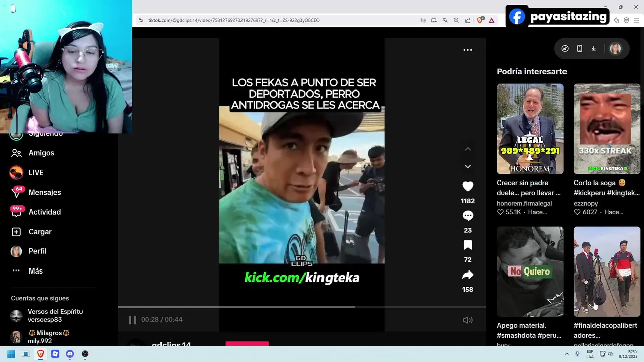Open the three-dots video options menu

(x=468, y=50)
